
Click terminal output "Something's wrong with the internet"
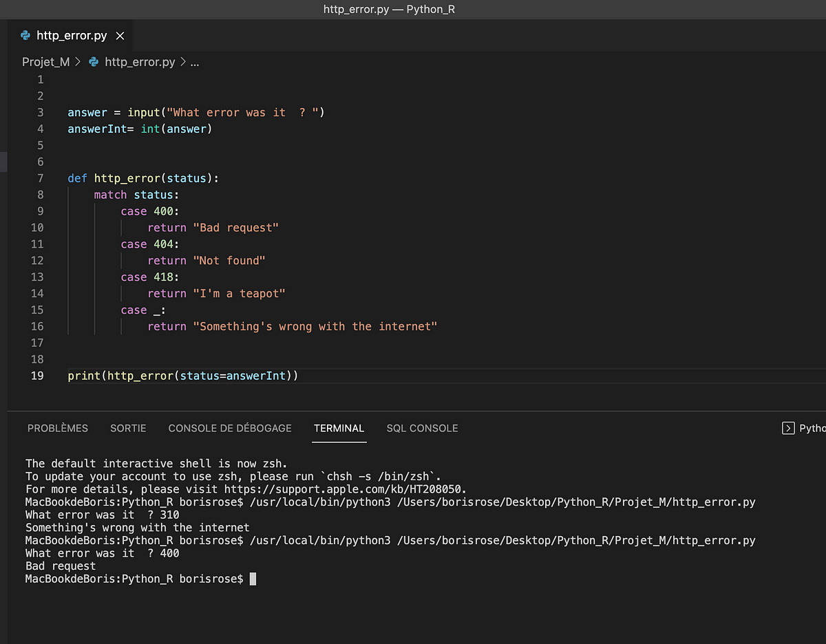coord(138,528)
